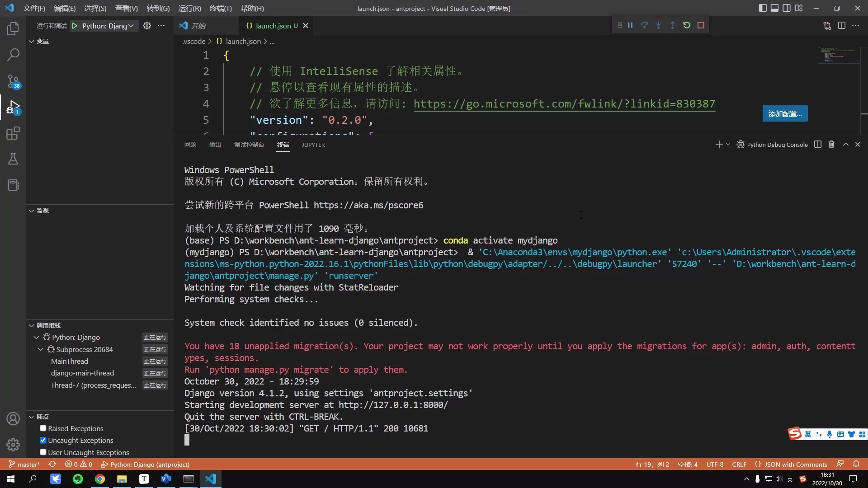Image resolution: width=868 pixels, height=488 pixels.
Task: Click the 添加配置 button
Action: [785, 113]
